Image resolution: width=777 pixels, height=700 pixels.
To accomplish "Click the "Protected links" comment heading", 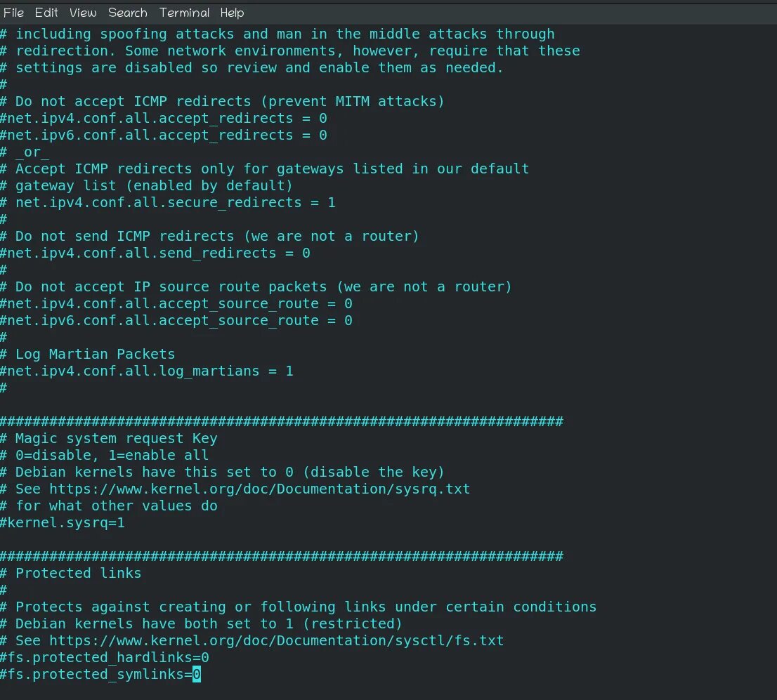I will tap(78, 573).
